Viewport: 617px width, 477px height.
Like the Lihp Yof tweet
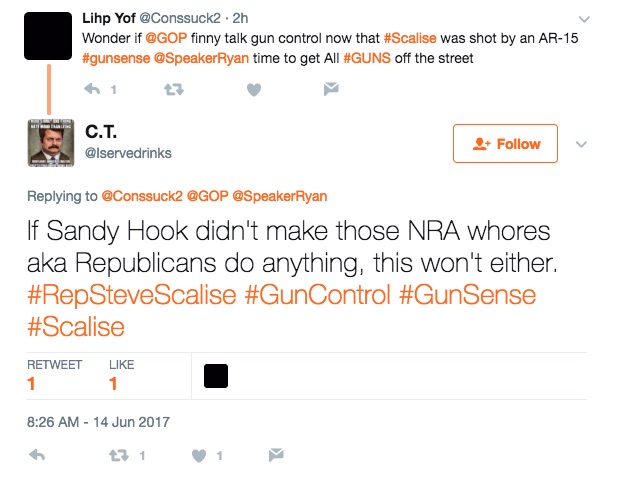point(253,89)
